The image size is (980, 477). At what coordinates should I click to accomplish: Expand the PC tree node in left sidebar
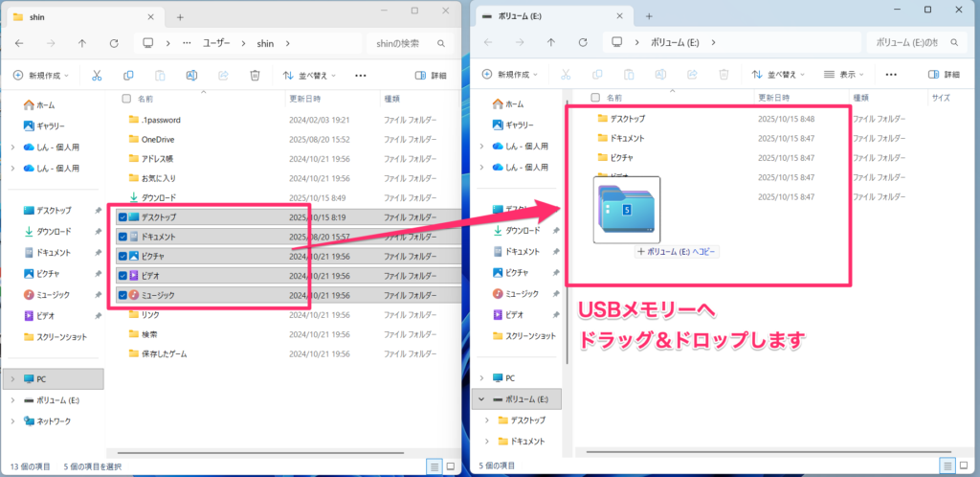[x=12, y=378]
